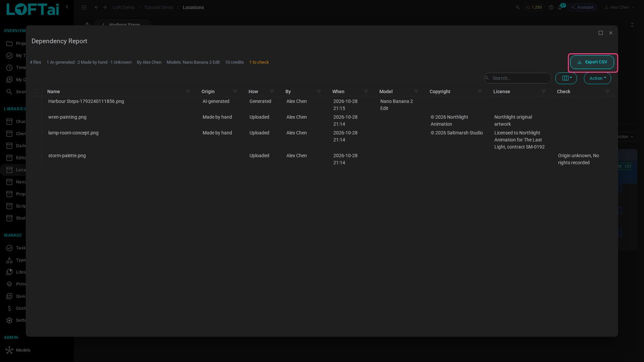
Task: Select the Locations breadcrumb
Action: 193,8
